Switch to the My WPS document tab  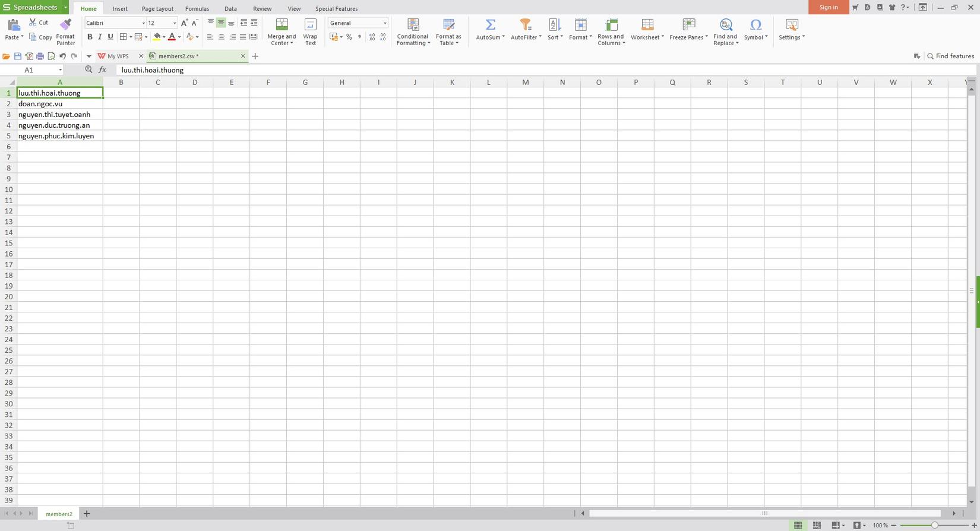[x=118, y=56]
